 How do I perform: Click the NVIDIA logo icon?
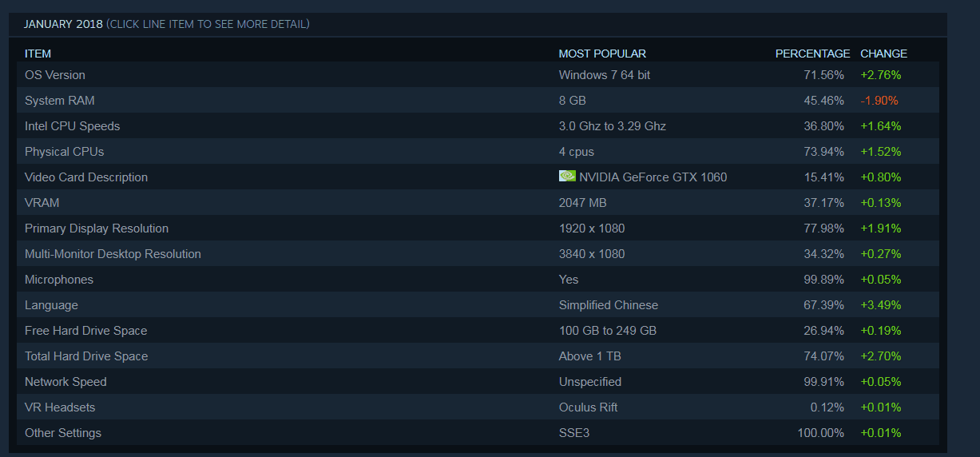(x=567, y=177)
